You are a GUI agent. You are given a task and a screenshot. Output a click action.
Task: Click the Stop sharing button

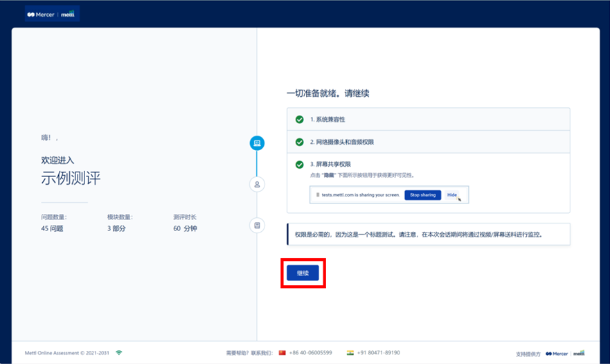tap(422, 195)
